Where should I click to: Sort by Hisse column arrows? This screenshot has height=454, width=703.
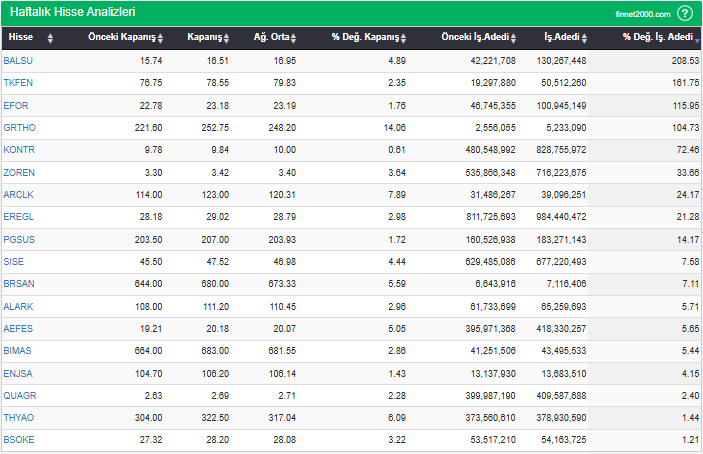pyautogui.click(x=51, y=38)
